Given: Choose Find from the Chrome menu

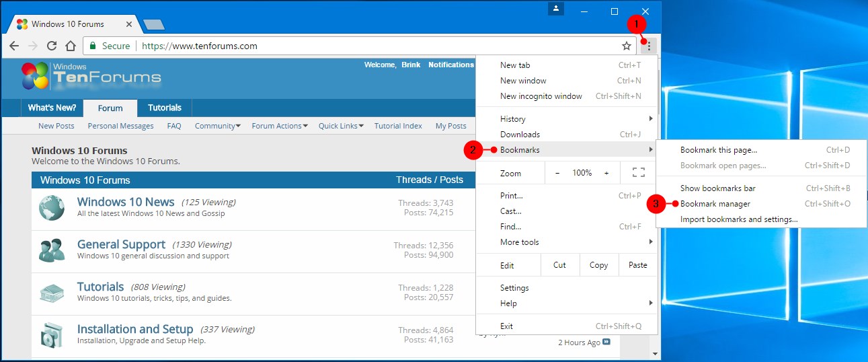Looking at the screenshot, I should [x=567, y=227].
